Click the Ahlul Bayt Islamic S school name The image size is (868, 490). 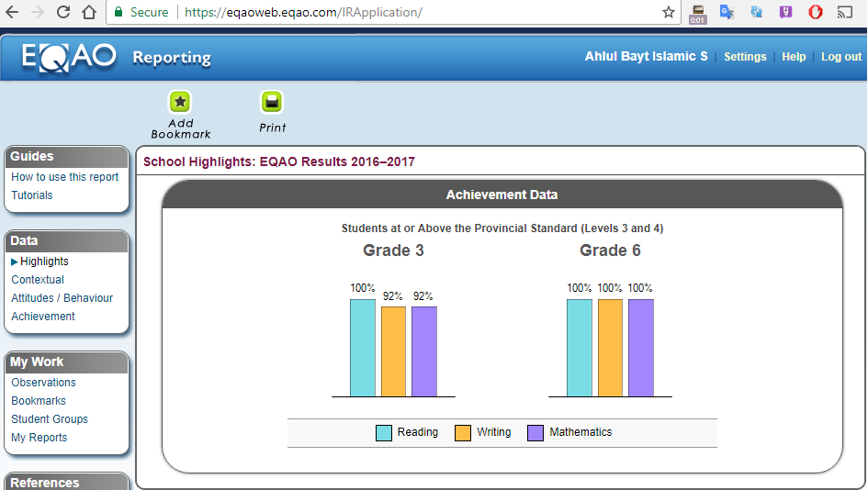tap(646, 56)
